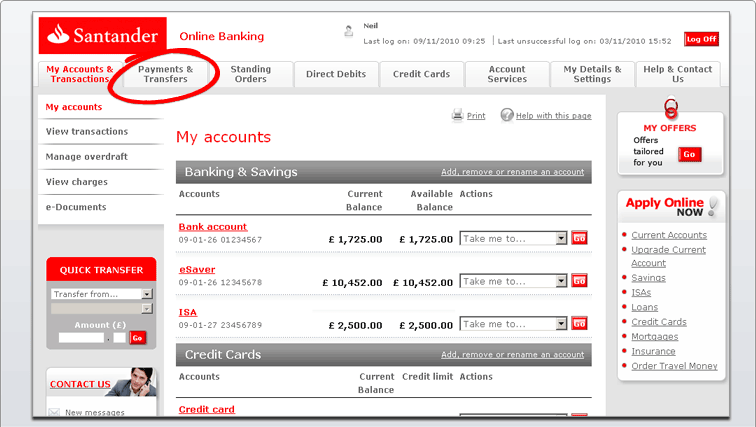Click the CONTACT US link
The width and height of the screenshot is (756, 427).
[x=80, y=384]
